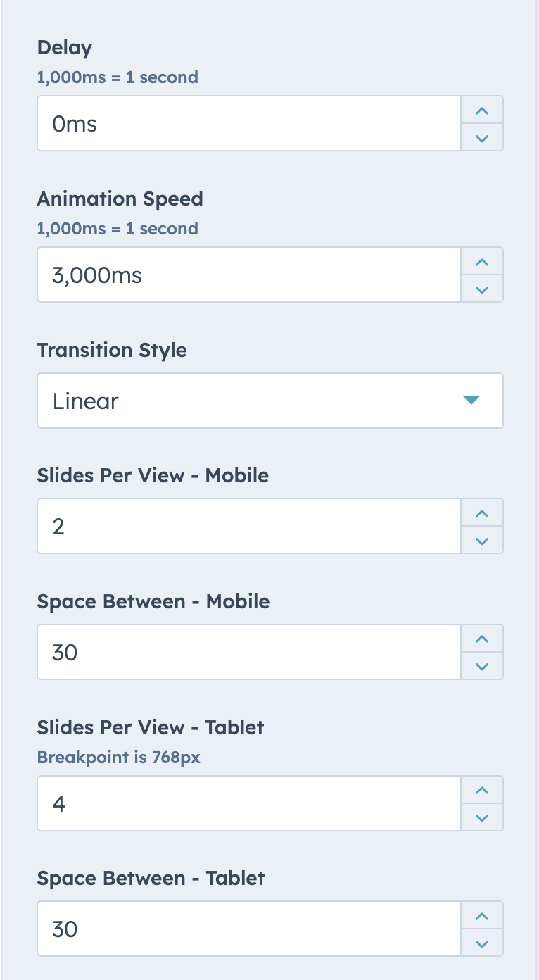Select the Slides Per View - Mobile input
539x980 pixels.
click(x=246, y=525)
